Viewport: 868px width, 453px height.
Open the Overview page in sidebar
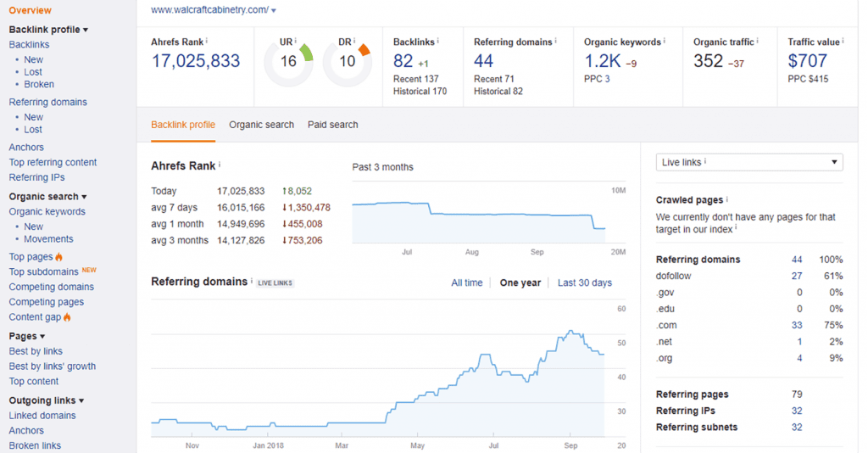(x=30, y=10)
